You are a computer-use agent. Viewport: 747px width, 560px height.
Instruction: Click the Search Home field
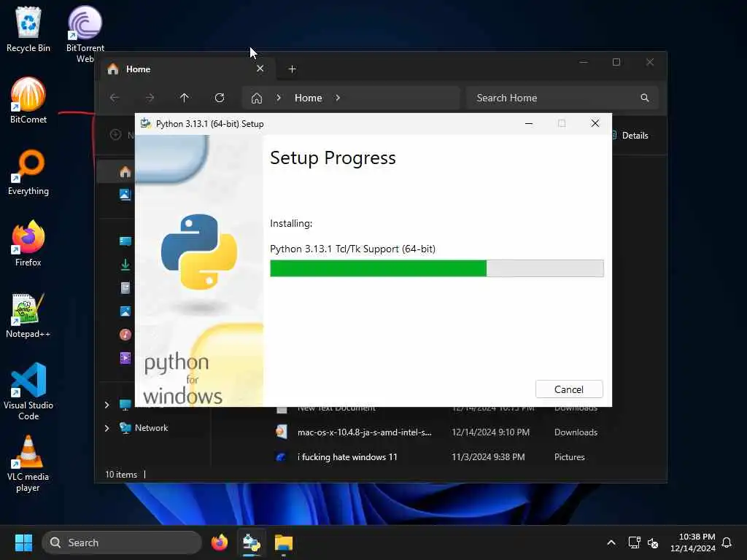click(x=562, y=98)
